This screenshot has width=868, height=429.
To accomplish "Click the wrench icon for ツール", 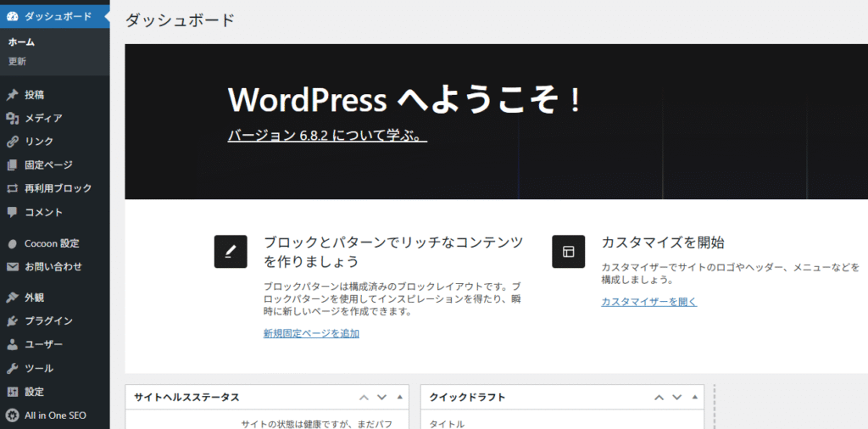I will (x=12, y=369).
